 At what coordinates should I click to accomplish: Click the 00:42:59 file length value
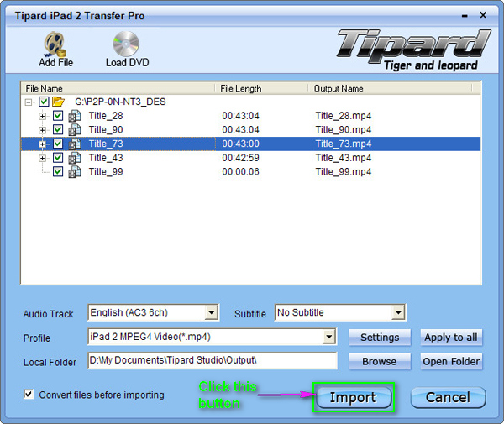tap(240, 158)
